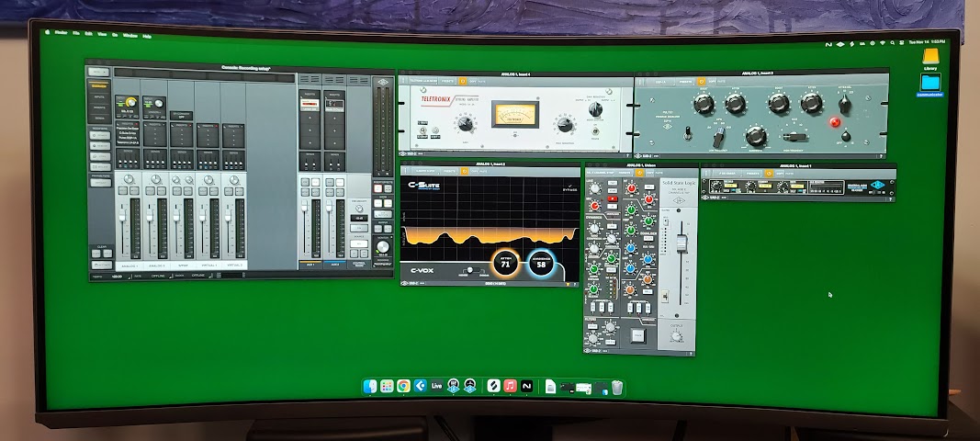The image size is (980, 441).
Task: Open Console Settings button
Action: [101, 266]
